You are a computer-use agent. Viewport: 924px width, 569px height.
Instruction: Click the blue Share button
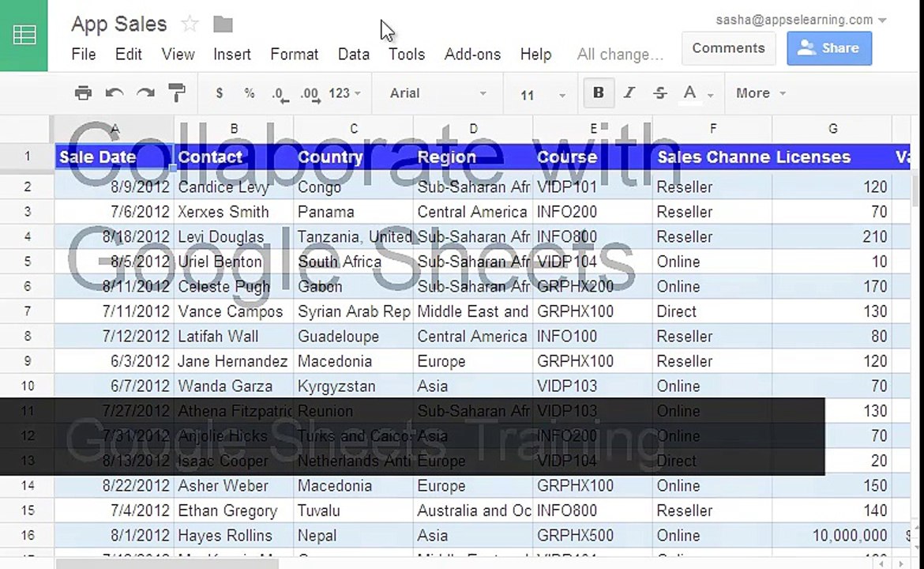[x=829, y=47]
